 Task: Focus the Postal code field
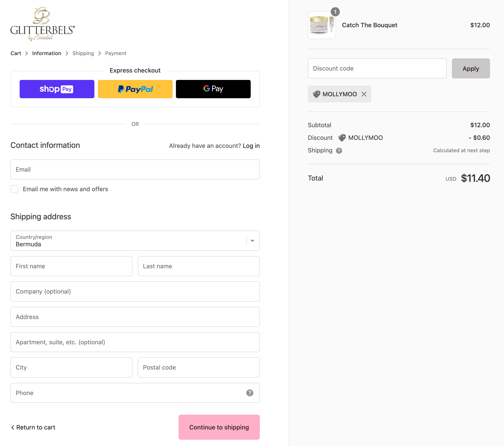point(199,367)
